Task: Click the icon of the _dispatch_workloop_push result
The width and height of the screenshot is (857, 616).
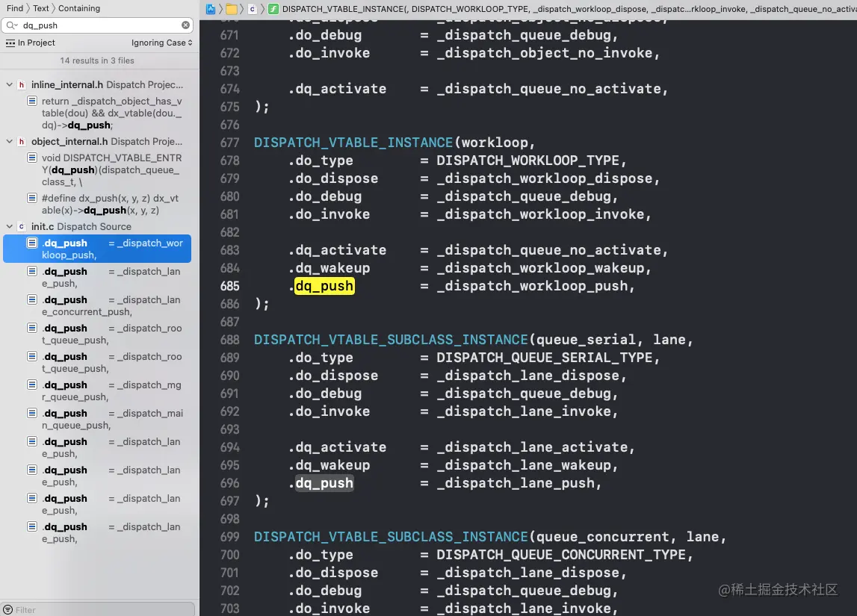Action: [32, 243]
